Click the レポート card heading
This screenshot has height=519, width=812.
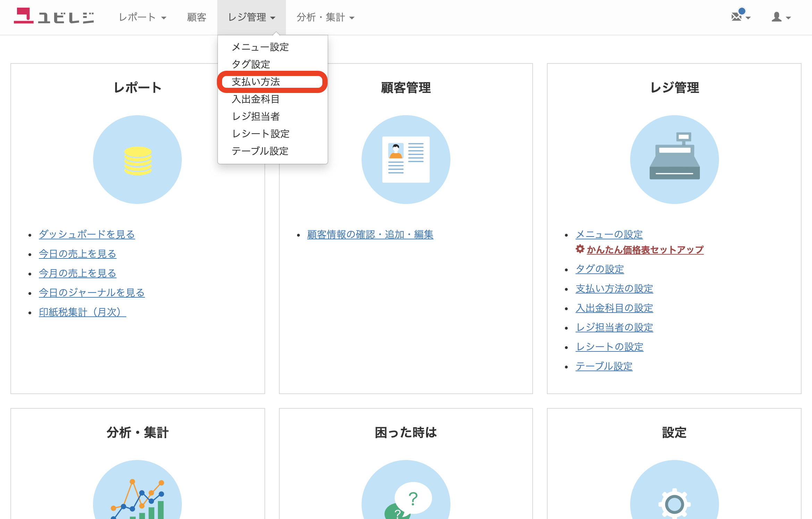138,87
